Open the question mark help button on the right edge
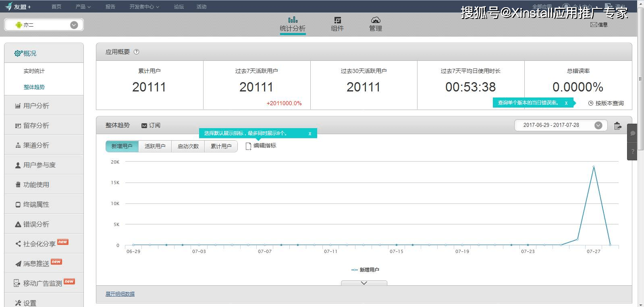 [633, 151]
